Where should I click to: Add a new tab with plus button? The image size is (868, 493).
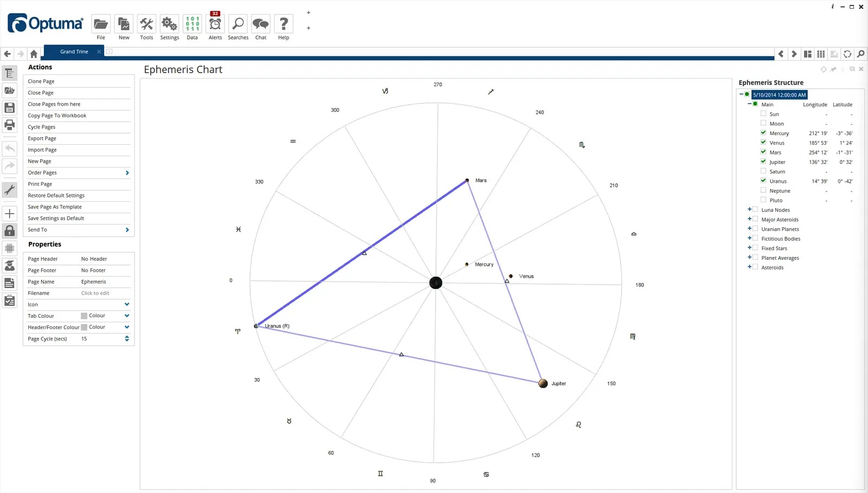coord(109,52)
